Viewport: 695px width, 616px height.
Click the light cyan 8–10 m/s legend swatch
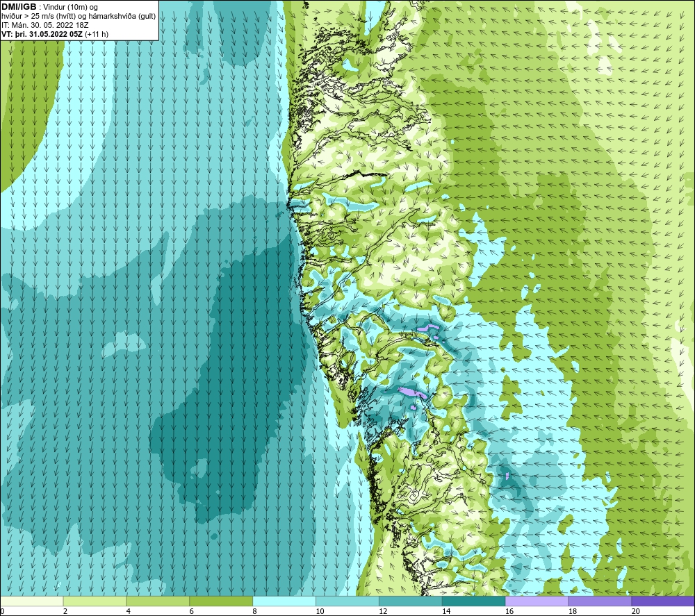pyautogui.click(x=284, y=601)
